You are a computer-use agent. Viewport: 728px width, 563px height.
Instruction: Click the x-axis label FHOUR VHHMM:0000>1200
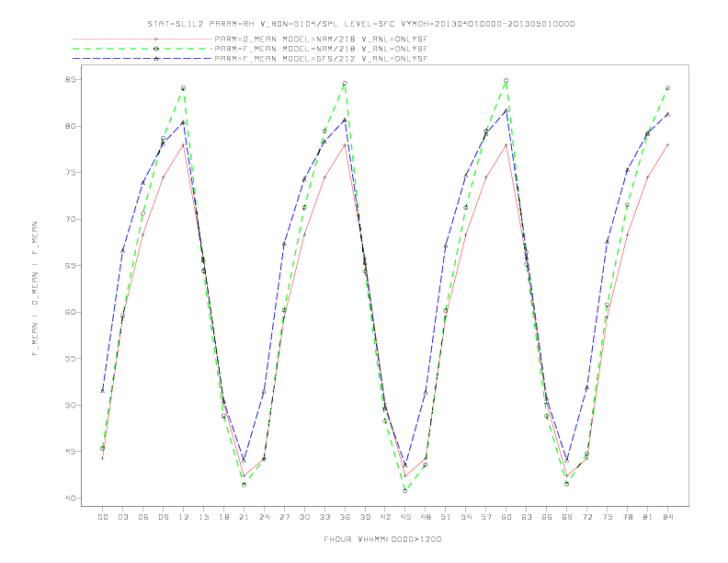382,539
